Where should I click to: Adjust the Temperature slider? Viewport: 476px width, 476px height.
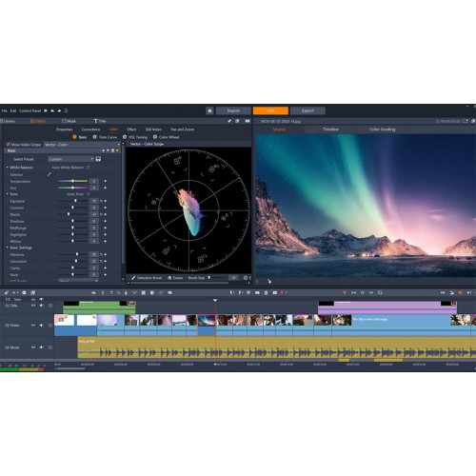click(72, 181)
